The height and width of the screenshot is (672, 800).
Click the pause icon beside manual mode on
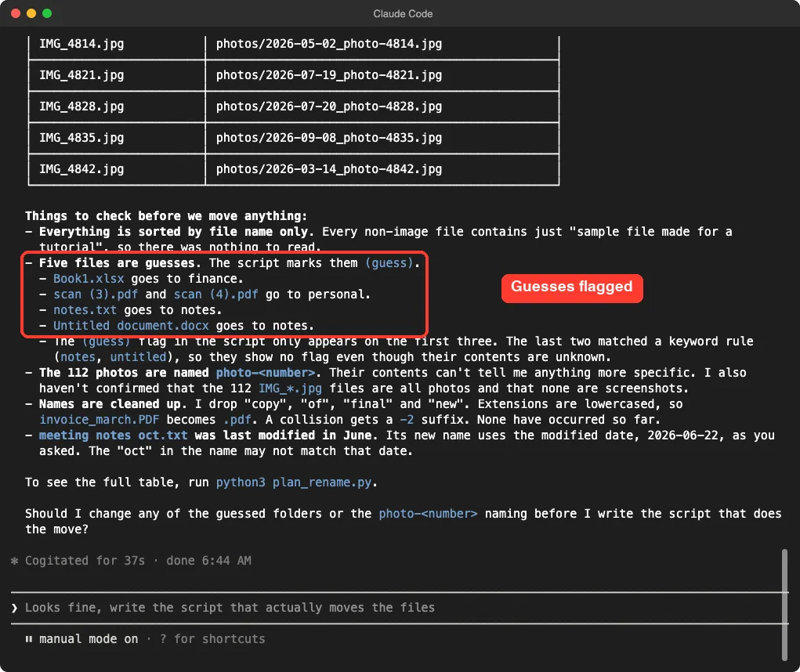tap(28, 639)
